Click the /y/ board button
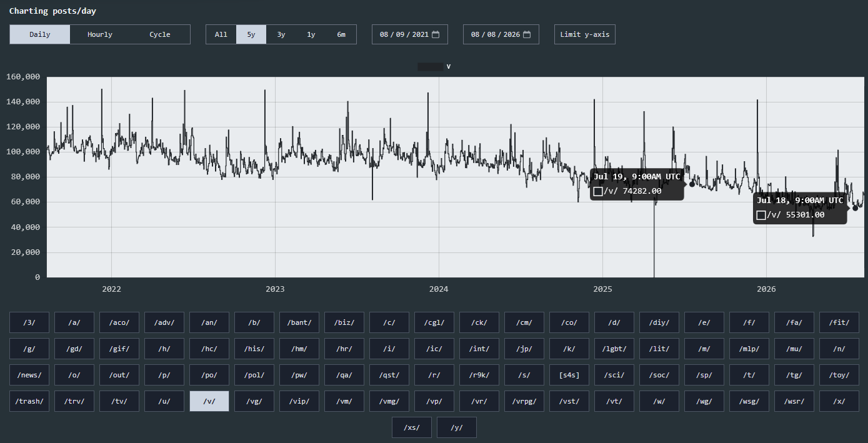The image size is (868, 443). [x=457, y=427]
